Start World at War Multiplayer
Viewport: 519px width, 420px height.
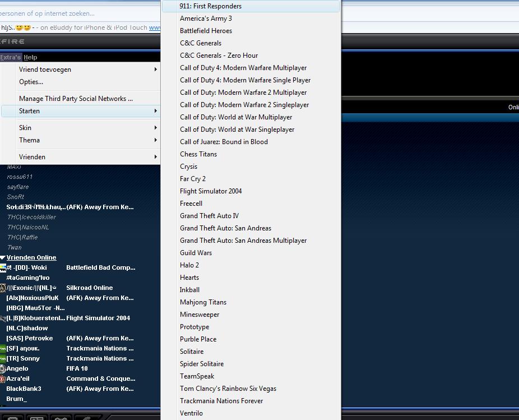click(x=251, y=117)
